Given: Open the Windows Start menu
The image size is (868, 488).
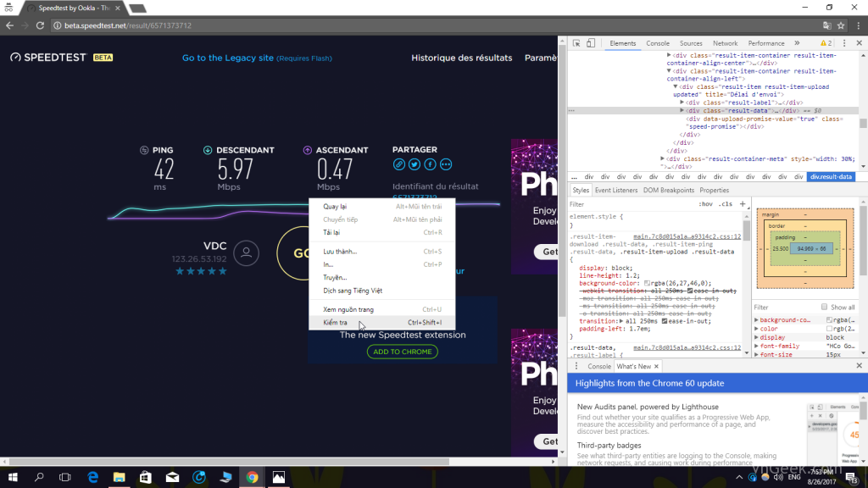Looking at the screenshot, I should click(13, 477).
